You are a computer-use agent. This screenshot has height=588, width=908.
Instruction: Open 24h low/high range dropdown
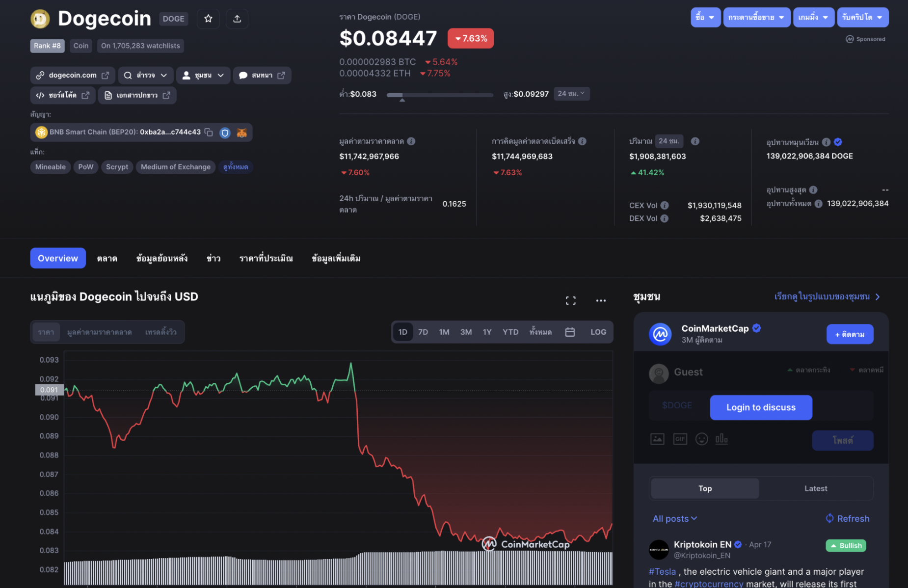572,94
